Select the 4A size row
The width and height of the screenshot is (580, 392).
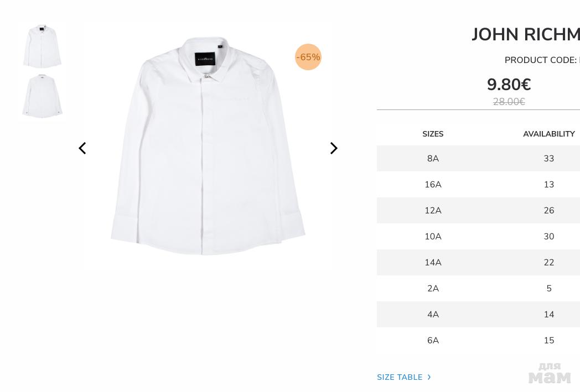click(x=433, y=315)
